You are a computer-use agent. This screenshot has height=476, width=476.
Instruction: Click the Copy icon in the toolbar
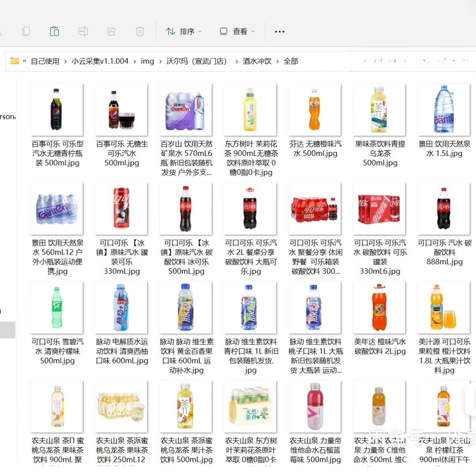coord(26,31)
